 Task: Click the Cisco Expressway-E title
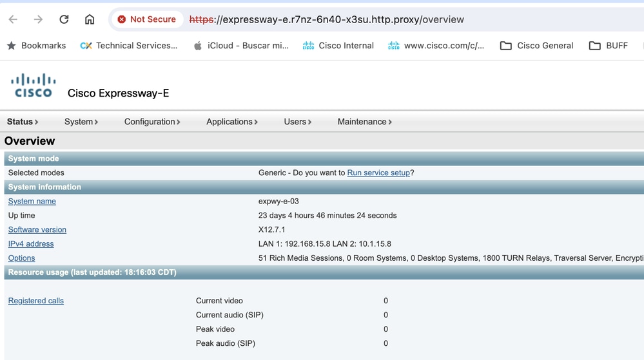(118, 93)
